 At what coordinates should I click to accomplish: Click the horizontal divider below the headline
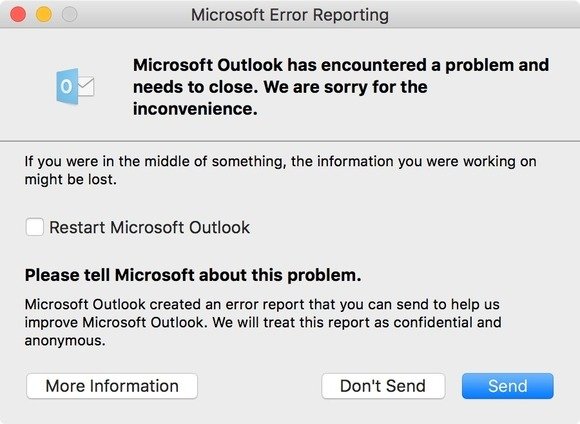pyautogui.click(x=290, y=141)
